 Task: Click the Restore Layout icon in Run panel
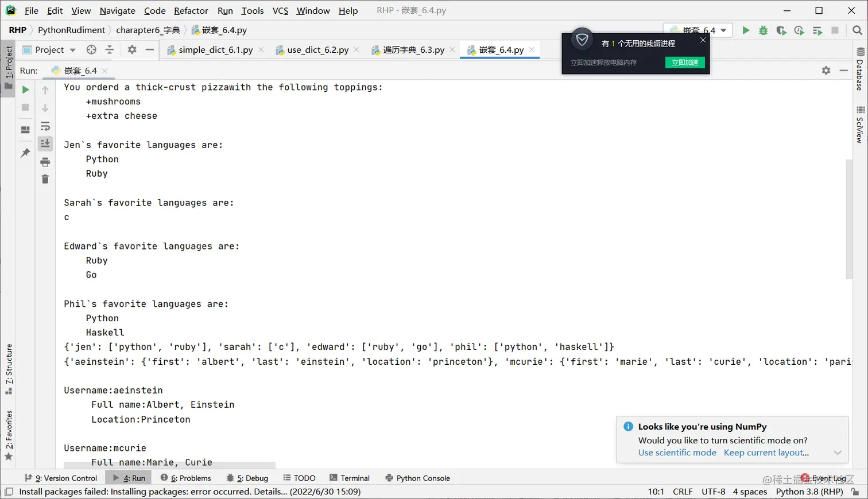point(25,130)
